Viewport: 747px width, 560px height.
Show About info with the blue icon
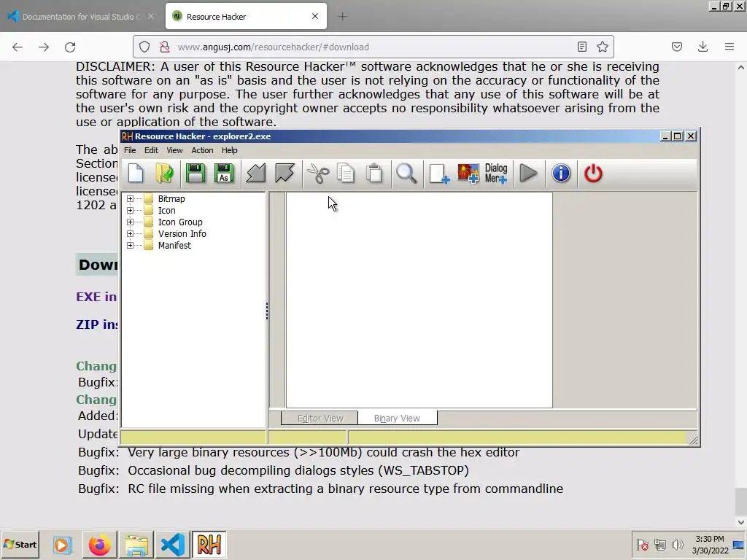tap(561, 174)
